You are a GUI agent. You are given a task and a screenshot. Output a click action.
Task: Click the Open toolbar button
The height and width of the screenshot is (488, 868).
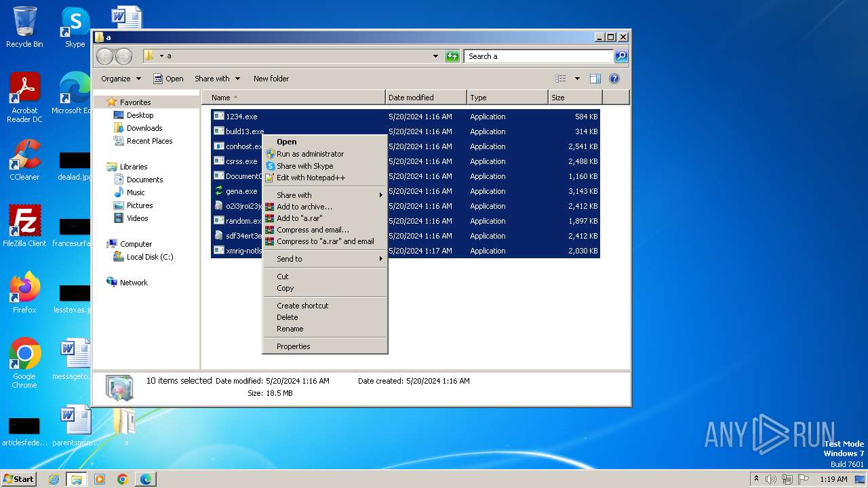[x=168, y=79]
